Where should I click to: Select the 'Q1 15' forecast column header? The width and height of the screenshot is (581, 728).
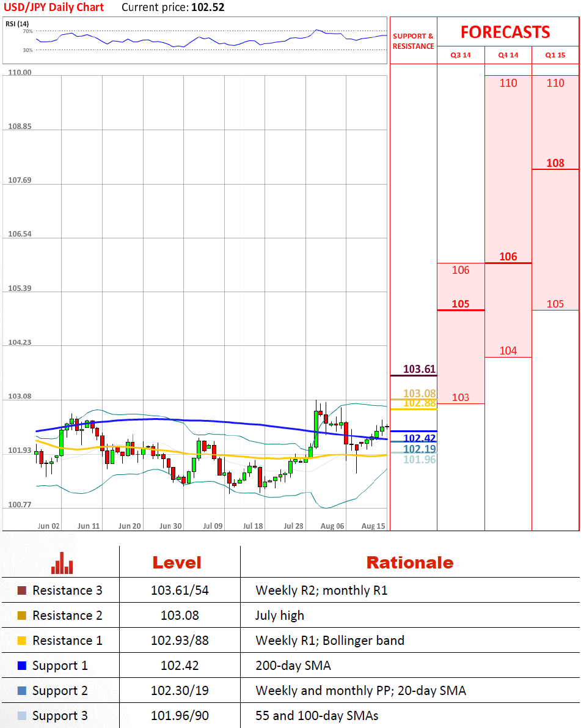click(x=555, y=55)
